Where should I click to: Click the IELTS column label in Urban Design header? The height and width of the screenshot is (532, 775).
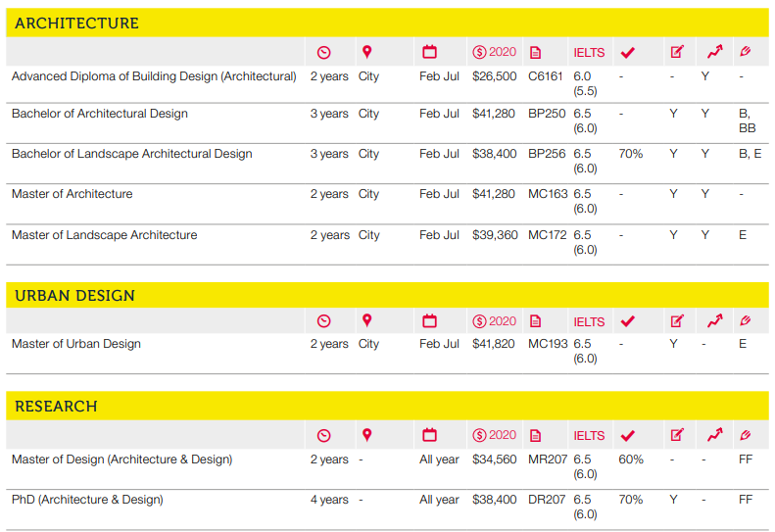pos(589,321)
